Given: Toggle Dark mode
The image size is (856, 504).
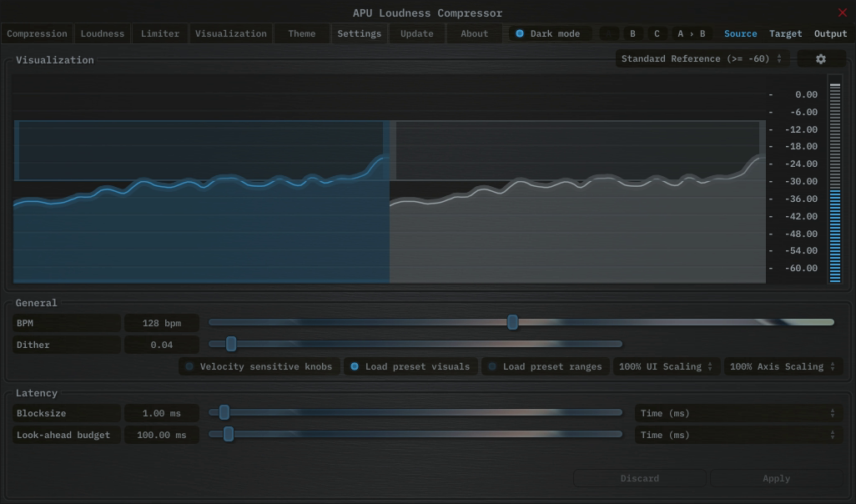Looking at the screenshot, I should click(x=550, y=34).
